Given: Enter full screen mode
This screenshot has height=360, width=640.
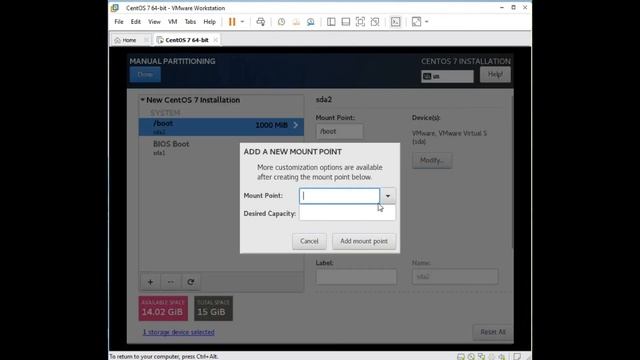Looking at the screenshot, I should tap(360, 22).
